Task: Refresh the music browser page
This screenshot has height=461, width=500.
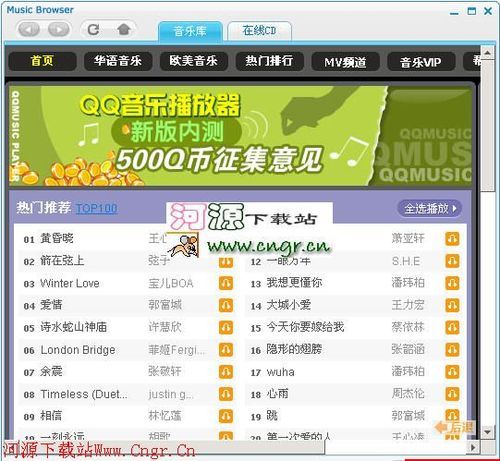Action: click(93, 30)
